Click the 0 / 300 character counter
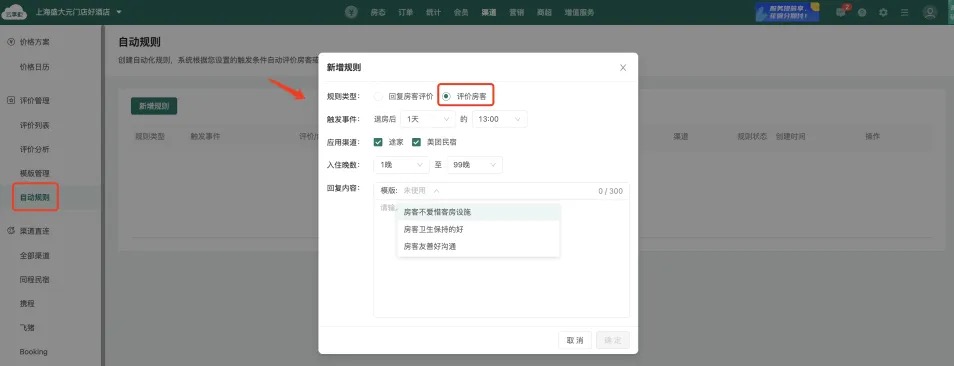The image size is (954, 366). [610, 191]
